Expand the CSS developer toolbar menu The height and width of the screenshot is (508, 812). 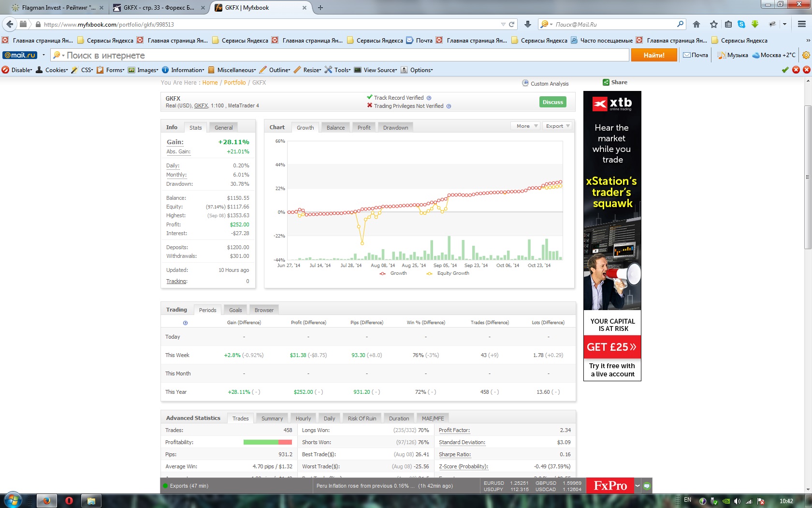pyautogui.click(x=82, y=70)
